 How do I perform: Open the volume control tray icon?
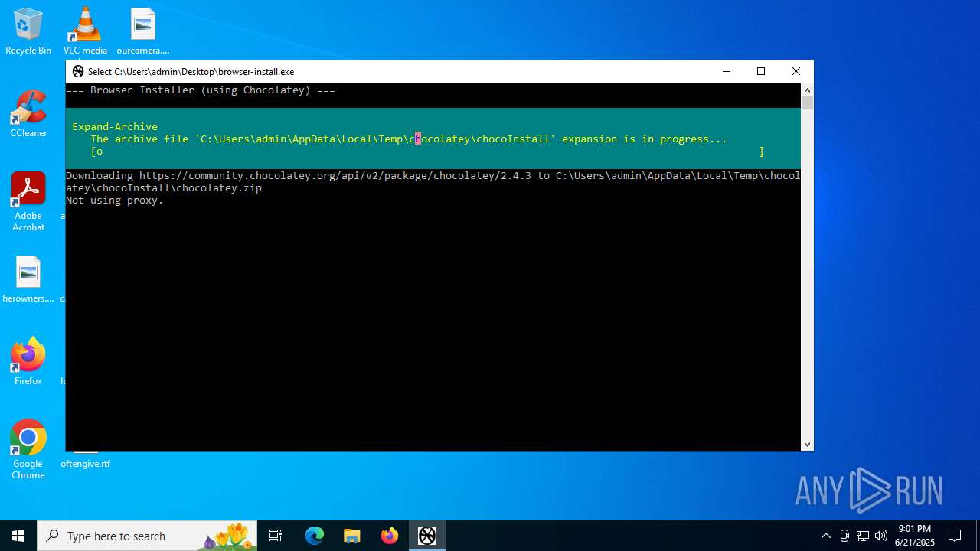881,536
